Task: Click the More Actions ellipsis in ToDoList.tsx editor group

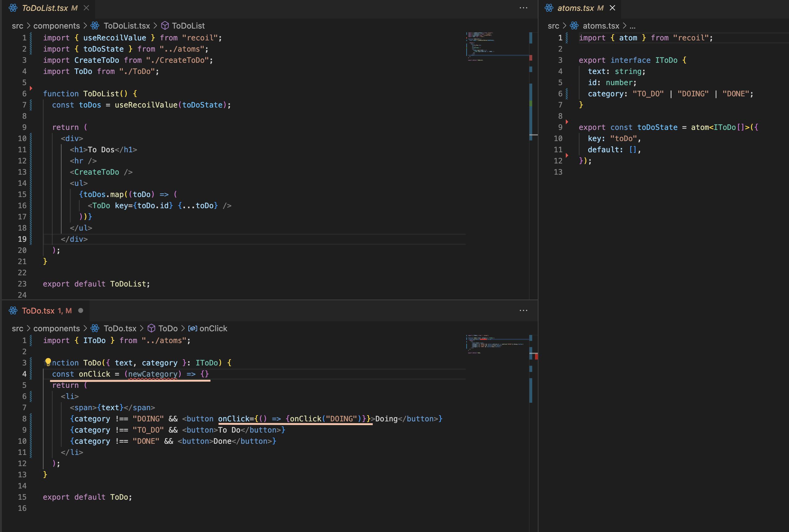Action: pos(523,8)
